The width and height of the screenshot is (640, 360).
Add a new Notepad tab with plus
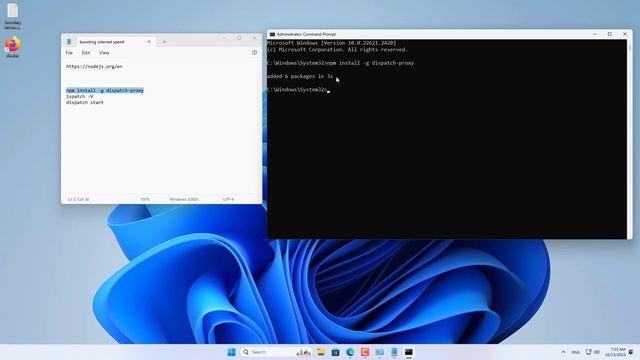(164, 42)
